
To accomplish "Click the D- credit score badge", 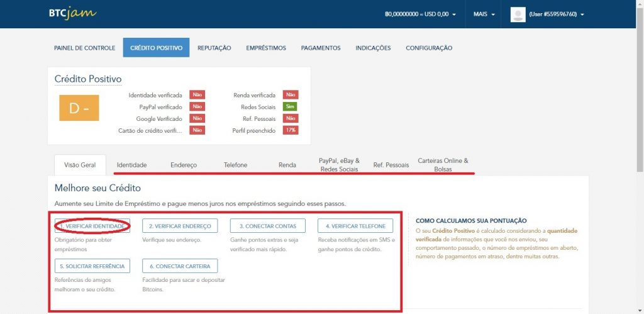I will point(79,108).
